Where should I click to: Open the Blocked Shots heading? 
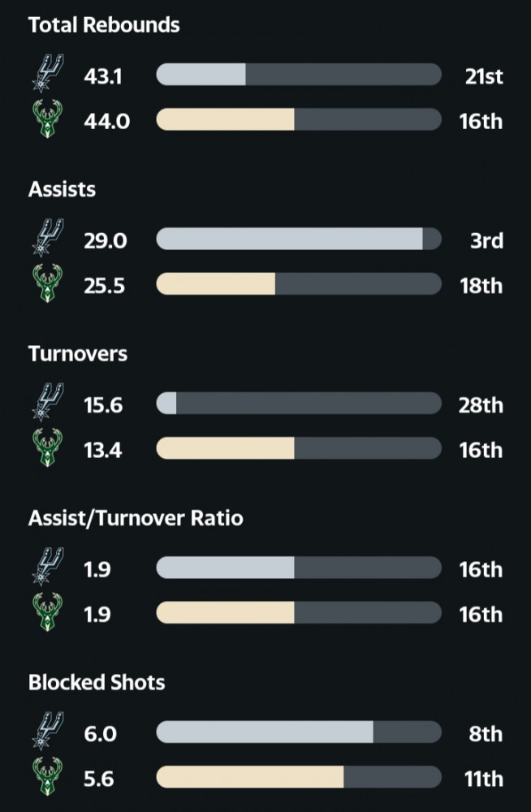click(x=97, y=682)
